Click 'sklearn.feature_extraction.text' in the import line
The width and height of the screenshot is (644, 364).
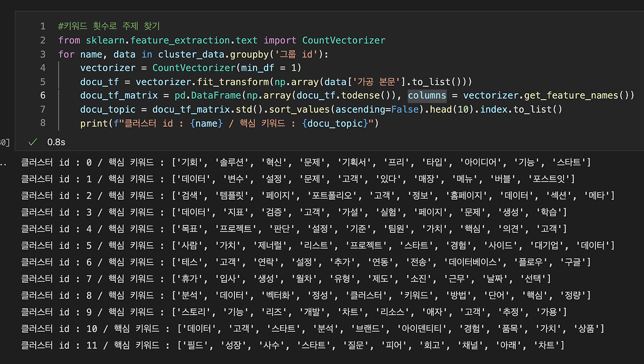click(x=172, y=40)
